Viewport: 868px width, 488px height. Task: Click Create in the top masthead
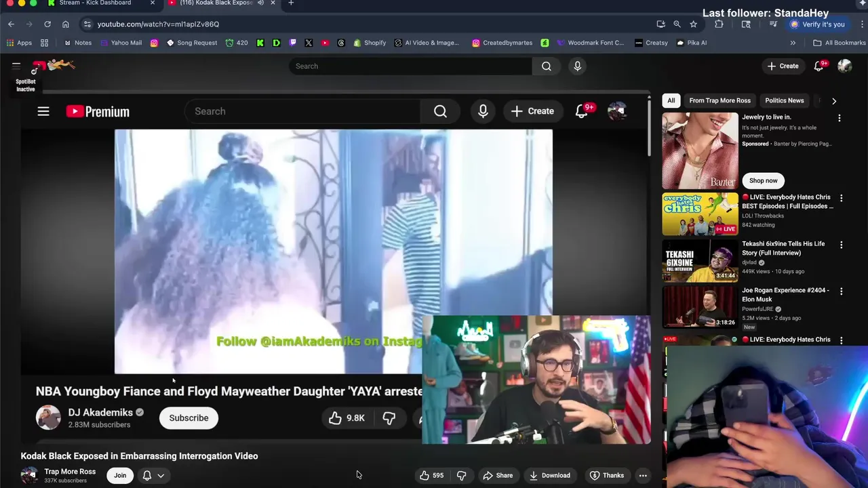pos(783,66)
